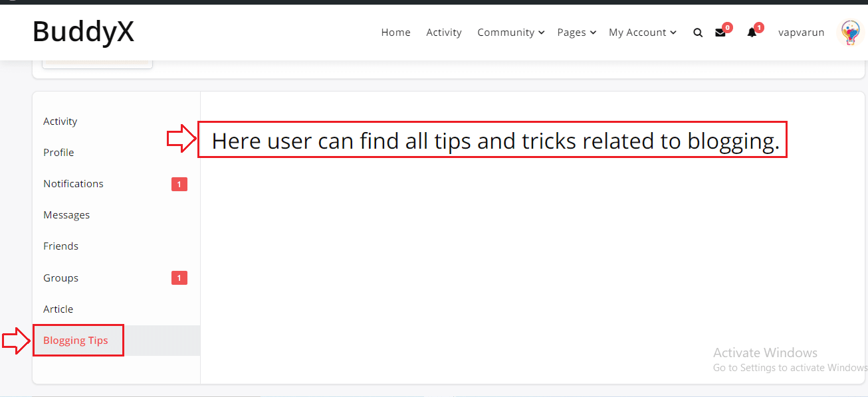Click the search magnifier icon
Viewport: 868px width, 397px height.
[x=698, y=33]
